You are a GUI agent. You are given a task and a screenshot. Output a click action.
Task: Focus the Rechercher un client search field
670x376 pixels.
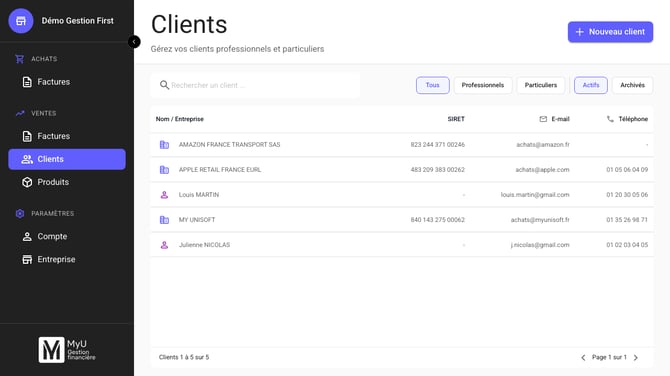click(x=256, y=85)
